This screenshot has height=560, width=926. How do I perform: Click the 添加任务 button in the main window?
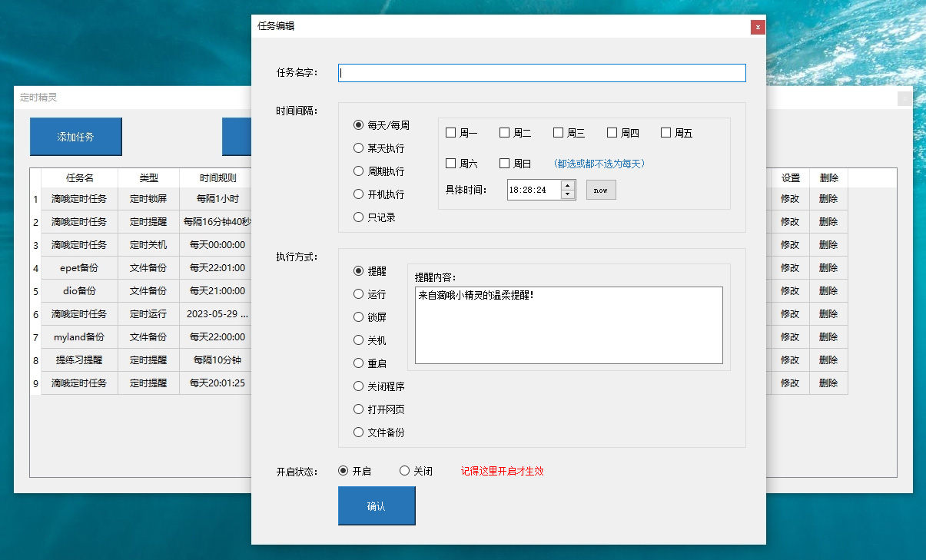(x=76, y=137)
